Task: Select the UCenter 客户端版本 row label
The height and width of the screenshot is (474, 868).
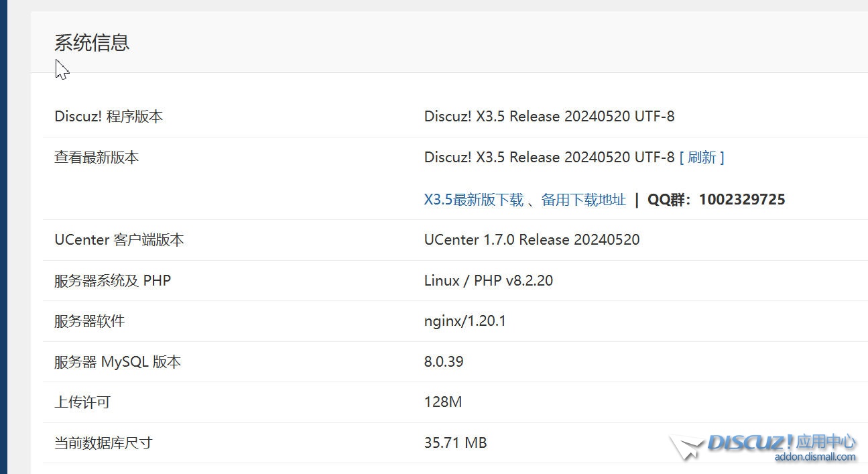Action: click(x=119, y=240)
